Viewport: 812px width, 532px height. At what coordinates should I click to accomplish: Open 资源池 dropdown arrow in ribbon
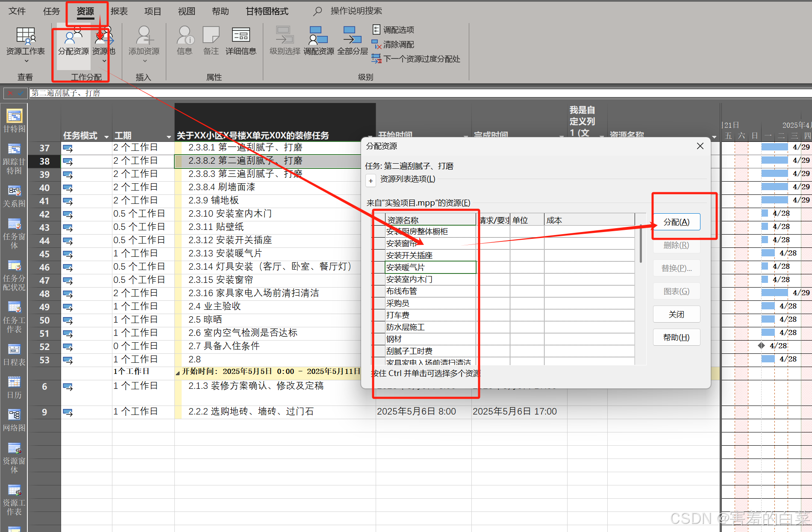pyautogui.click(x=104, y=61)
